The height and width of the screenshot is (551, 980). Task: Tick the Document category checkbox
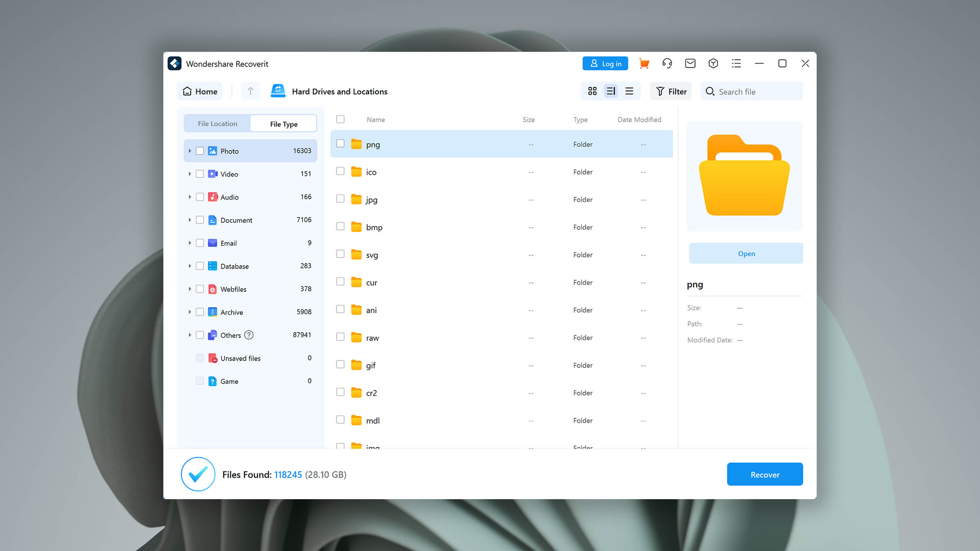200,220
